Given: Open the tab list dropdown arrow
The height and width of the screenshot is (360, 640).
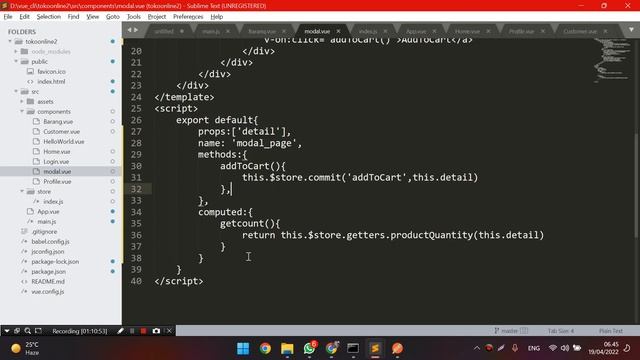Looking at the screenshot, I should click(x=631, y=30).
